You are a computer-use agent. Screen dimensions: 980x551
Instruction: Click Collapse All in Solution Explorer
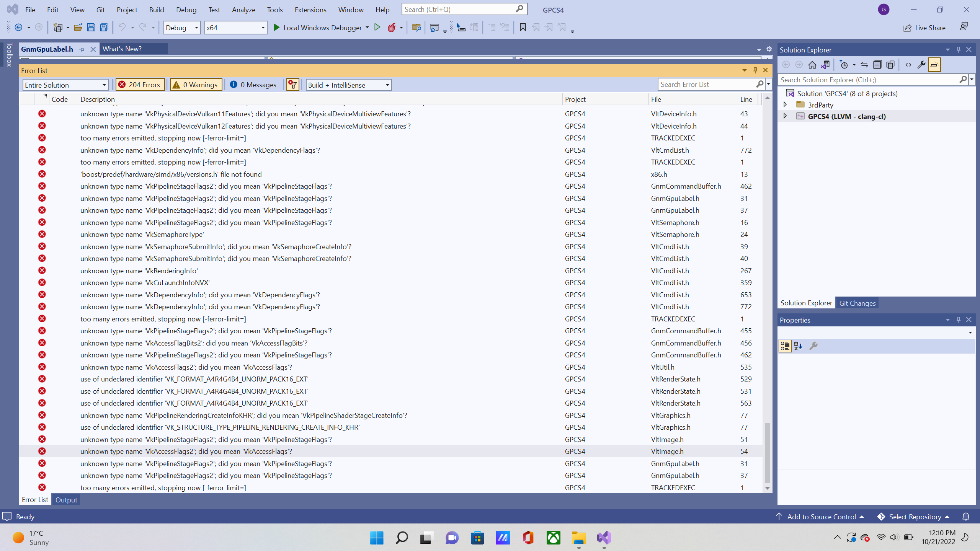click(877, 65)
